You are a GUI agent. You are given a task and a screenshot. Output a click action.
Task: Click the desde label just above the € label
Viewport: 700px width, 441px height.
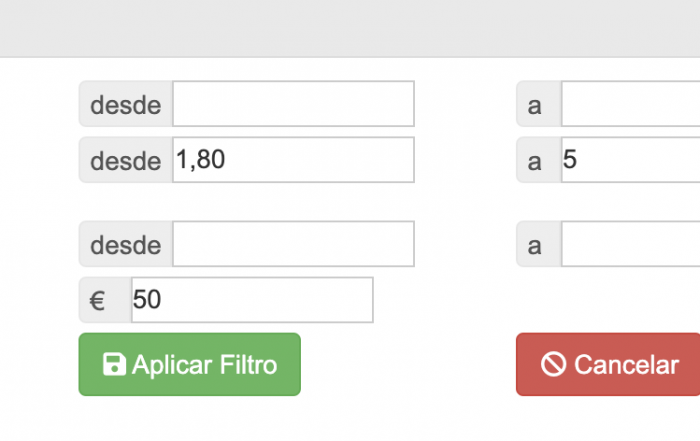(x=126, y=244)
